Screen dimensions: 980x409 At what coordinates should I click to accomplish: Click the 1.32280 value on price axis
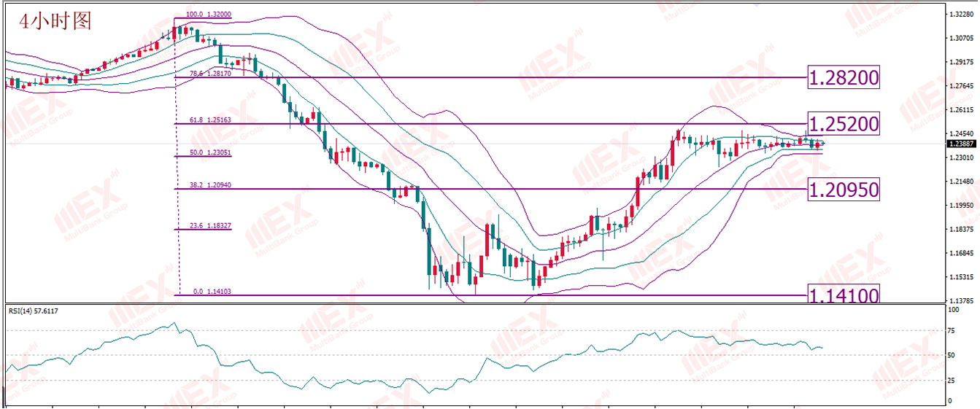[x=960, y=14]
